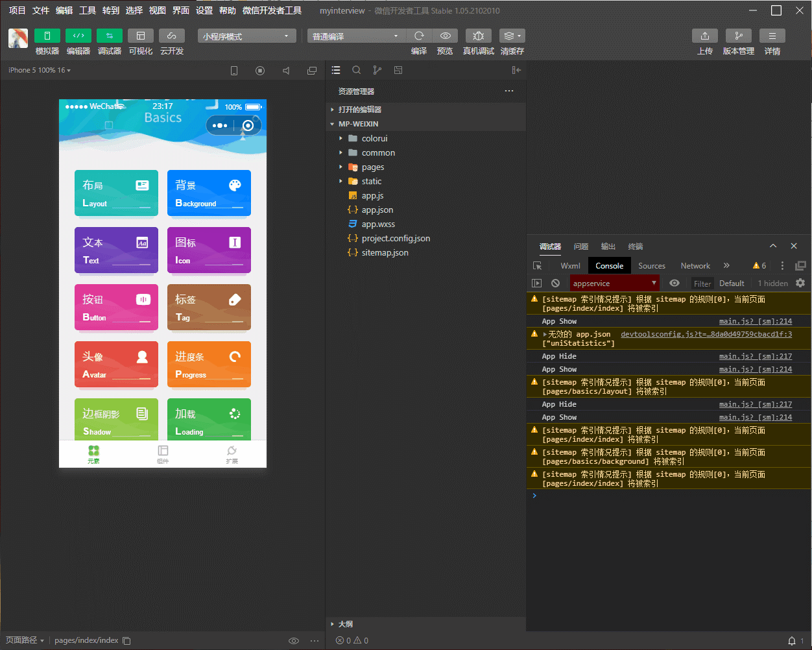Screen dimensions: 812x650
Task: Expand the pages folder
Action: tap(425, 167)
